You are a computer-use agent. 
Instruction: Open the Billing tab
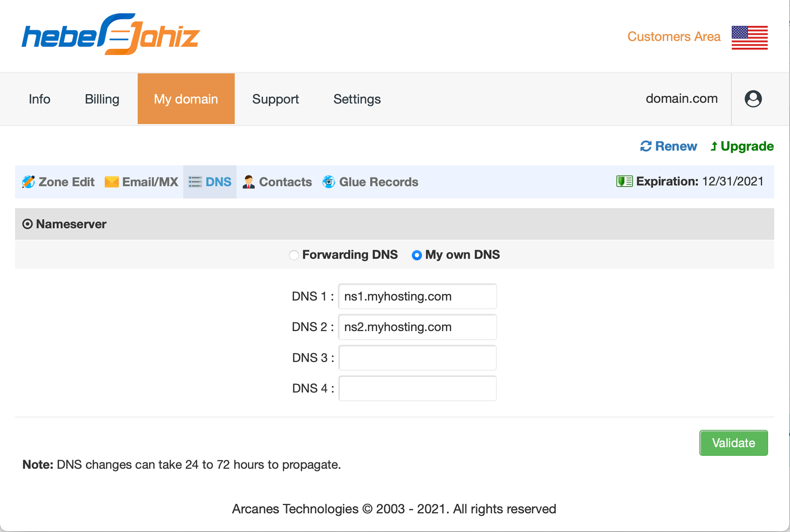click(x=102, y=99)
